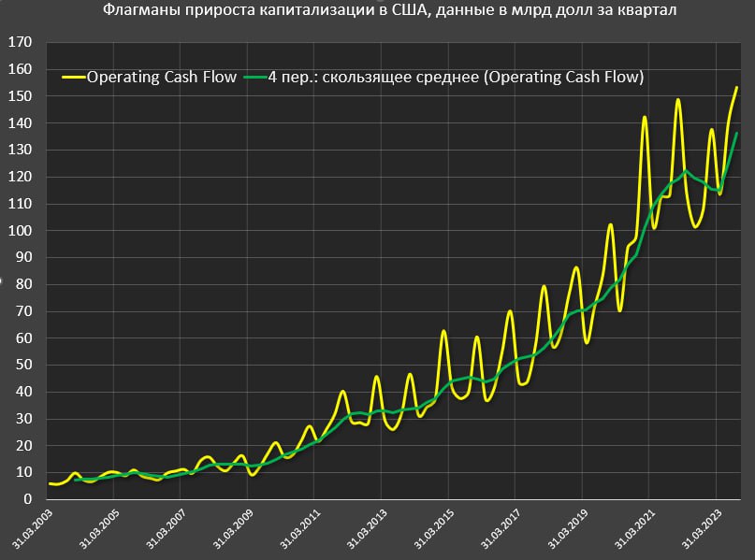The width and height of the screenshot is (755, 560).
Task: Select the yellow Operating Cash Flow legend swatch
Action: (x=73, y=78)
